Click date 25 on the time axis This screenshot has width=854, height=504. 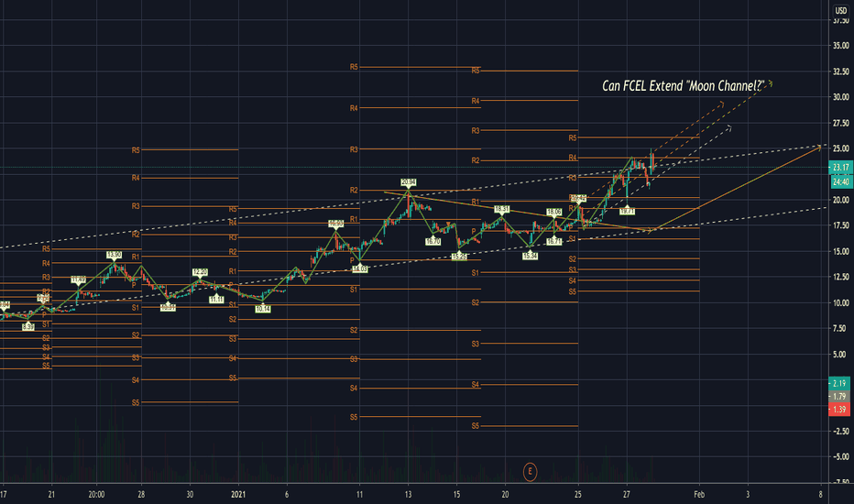click(578, 495)
